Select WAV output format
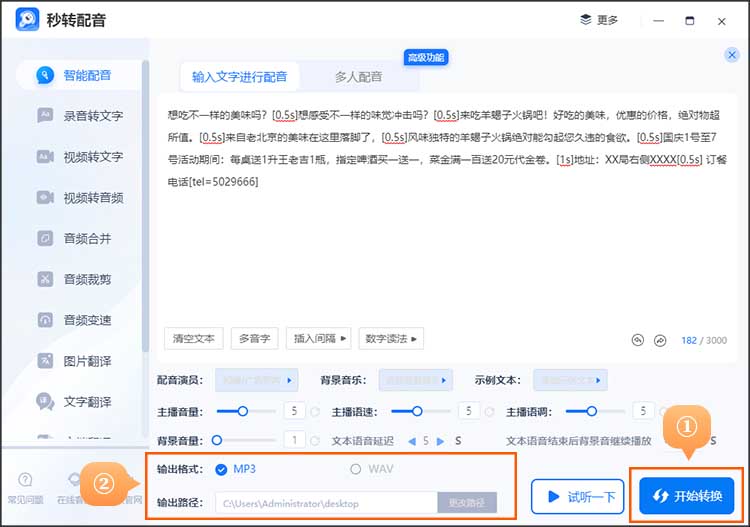The height and width of the screenshot is (527, 750). point(356,469)
